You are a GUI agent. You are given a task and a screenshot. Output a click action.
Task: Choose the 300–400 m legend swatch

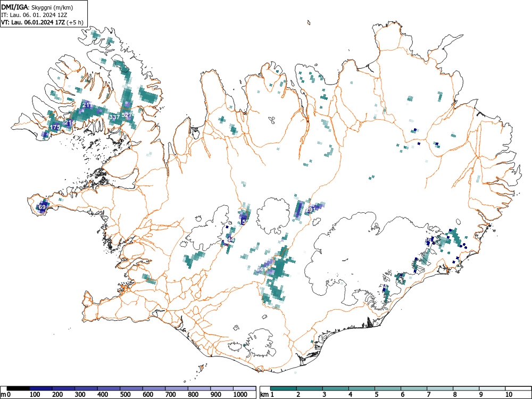(86, 388)
